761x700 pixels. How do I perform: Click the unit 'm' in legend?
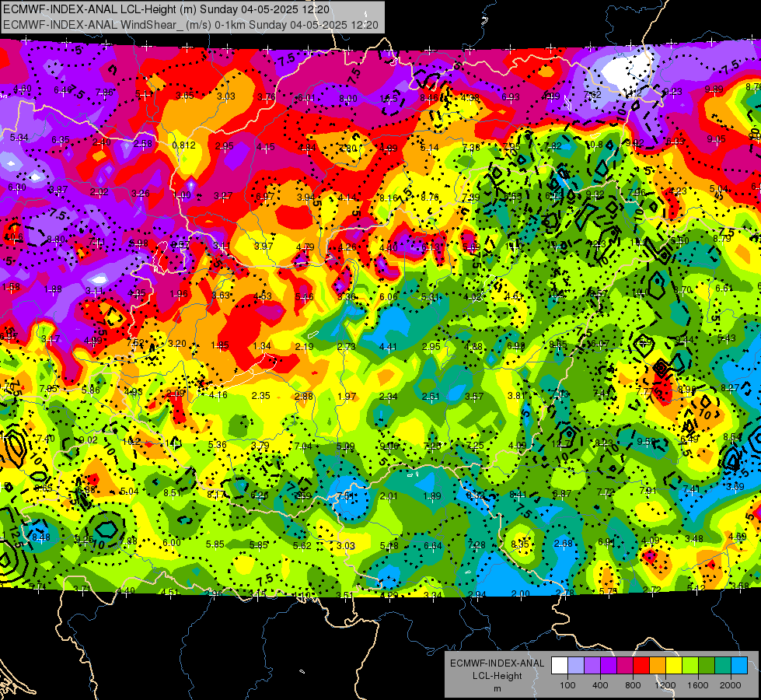click(497, 688)
